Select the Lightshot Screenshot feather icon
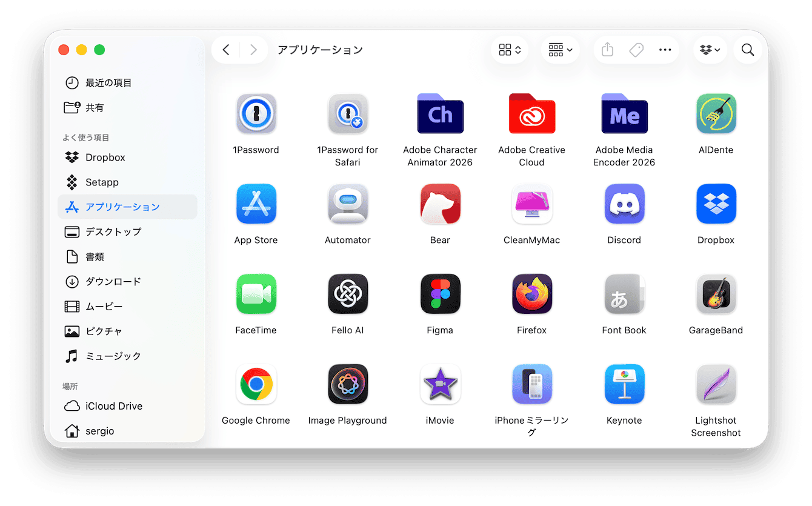The height and width of the screenshot is (506, 812). click(716, 384)
